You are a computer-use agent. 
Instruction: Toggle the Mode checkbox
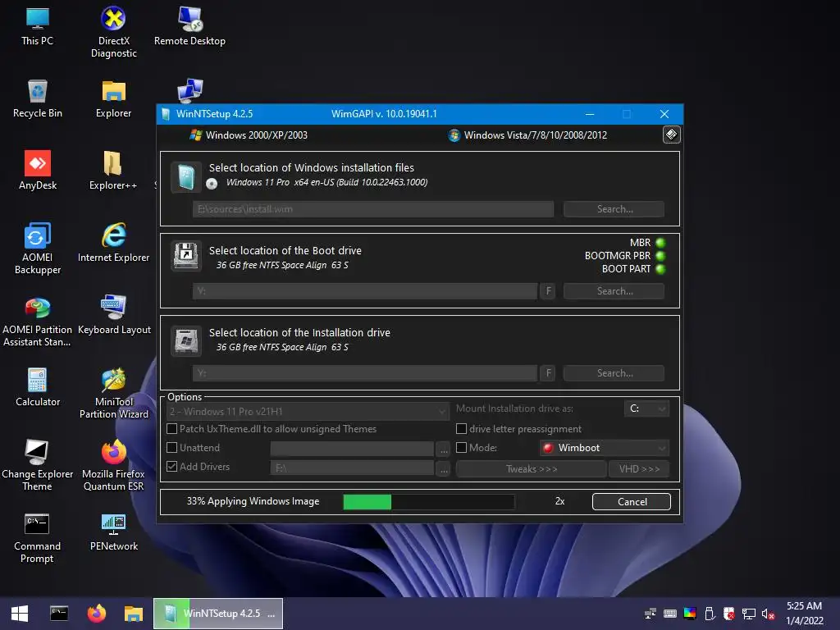click(x=461, y=447)
